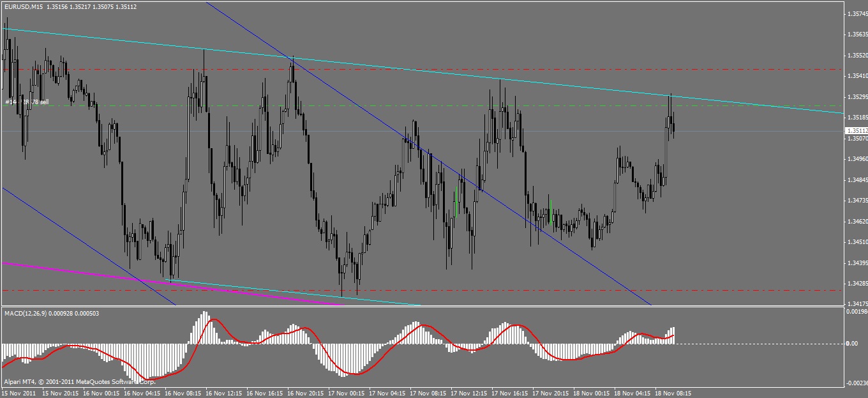This screenshot has height=398, width=868.
Task: Click the green candle near 17 Nov 20:15
Action: click(x=550, y=212)
